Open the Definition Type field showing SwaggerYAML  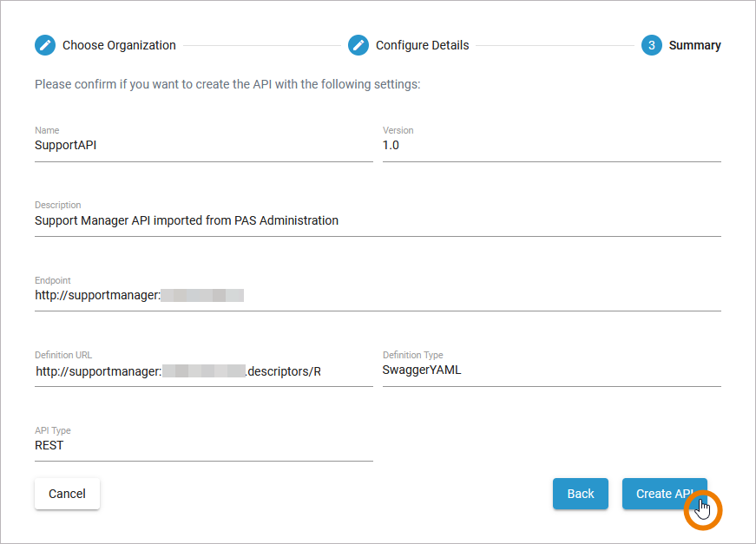tap(551, 370)
